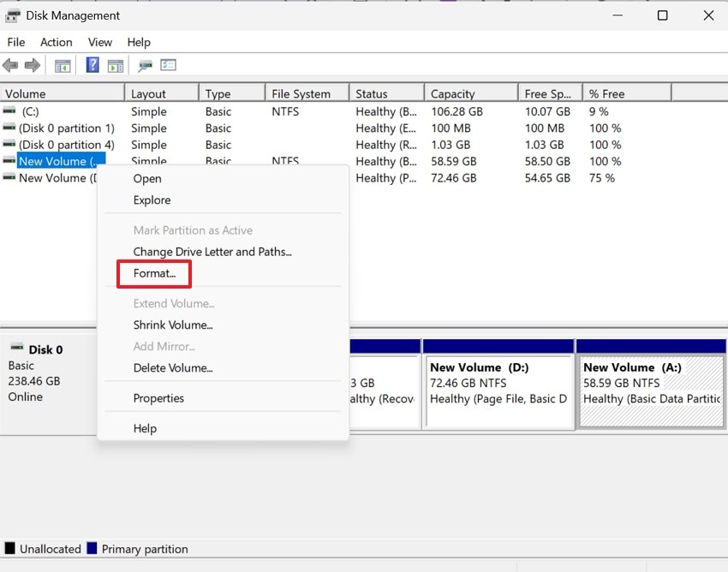
Task: Click the Unallocated legend color square
Action: point(9,549)
